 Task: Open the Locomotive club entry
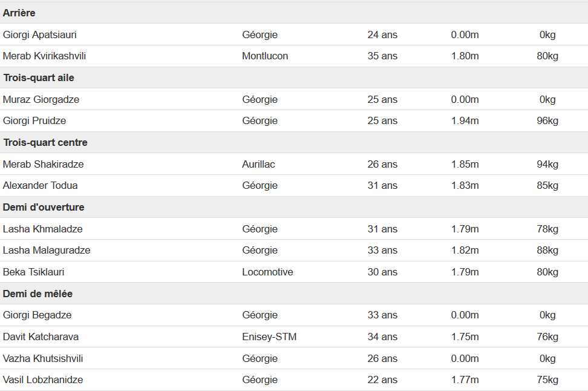pos(268,272)
